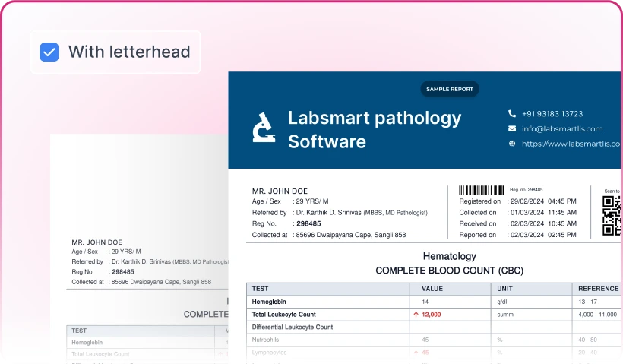Click the Hemoglobin reference range 13 - 17
Image resolution: width=623 pixels, height=364 pixels.
pos(587,302)
